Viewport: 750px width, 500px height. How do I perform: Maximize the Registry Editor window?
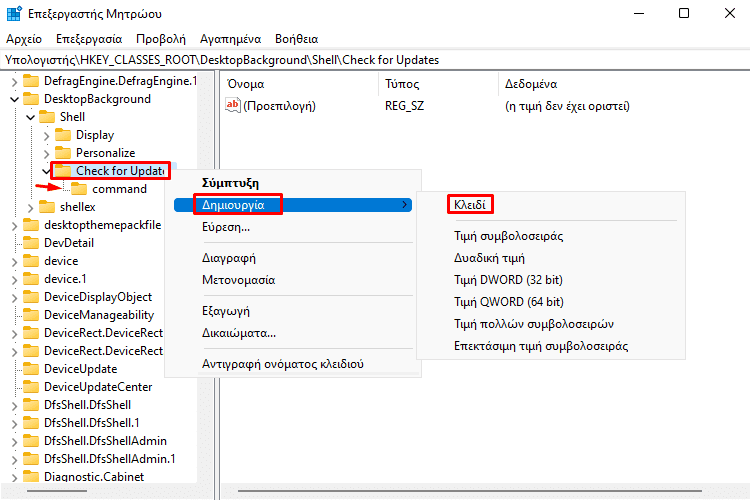(684, 13)
